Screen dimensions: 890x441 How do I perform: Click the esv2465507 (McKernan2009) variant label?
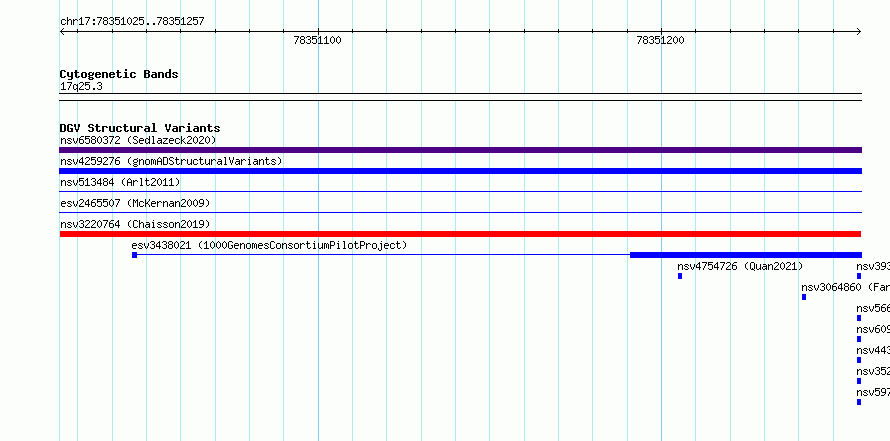click(135, 203)
